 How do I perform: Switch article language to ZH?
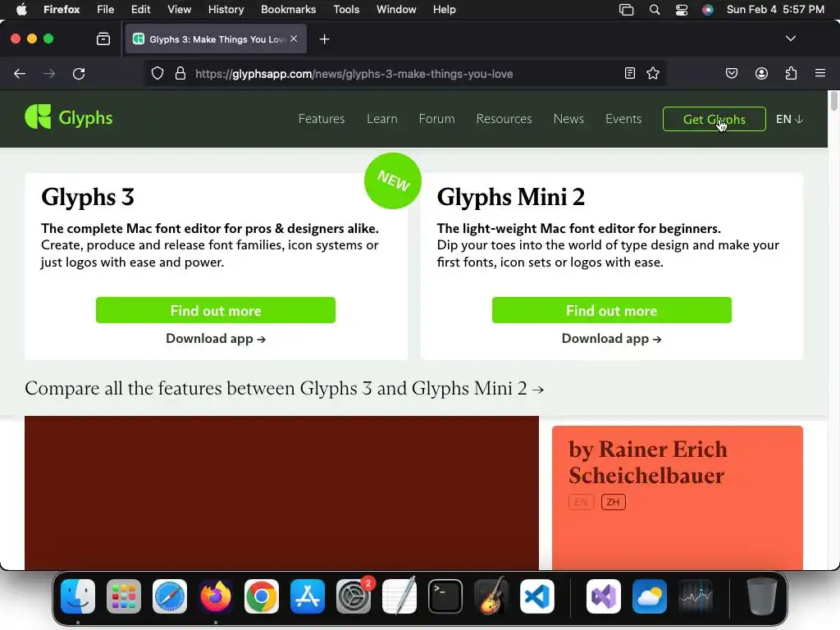pos(614,502)
